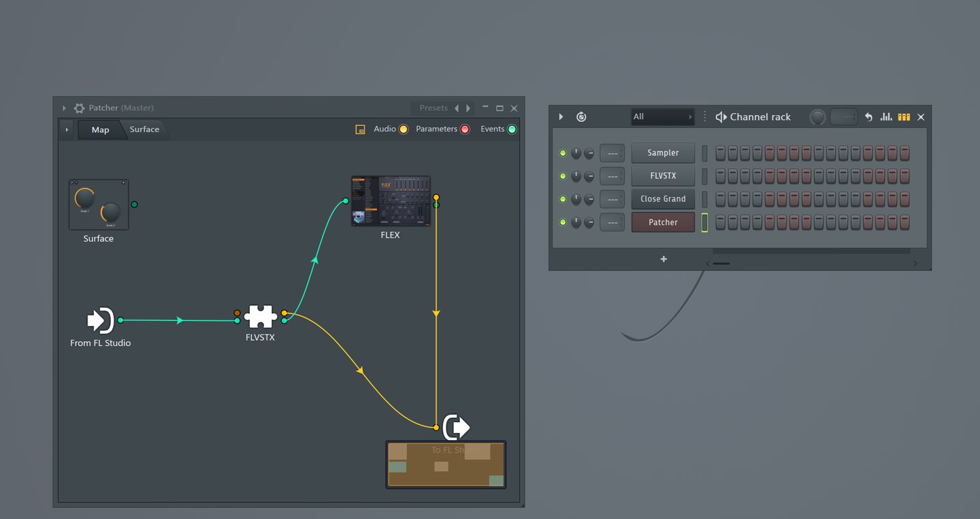Open the Presets menu in Patcher

pos(433,108)
